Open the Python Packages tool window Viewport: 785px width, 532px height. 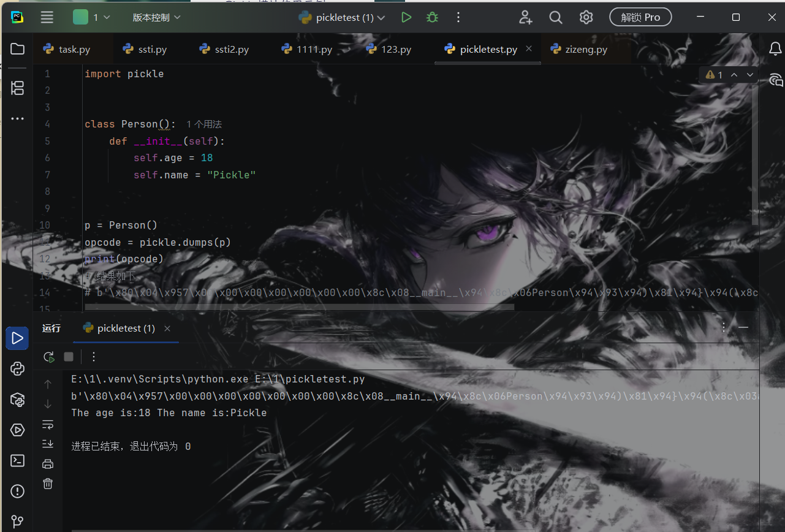[17, 399]
